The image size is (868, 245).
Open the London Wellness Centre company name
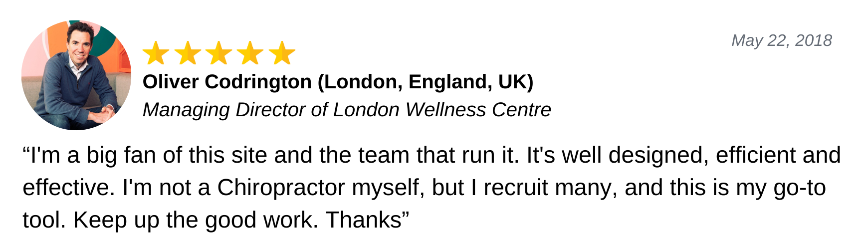pos(442,110)
